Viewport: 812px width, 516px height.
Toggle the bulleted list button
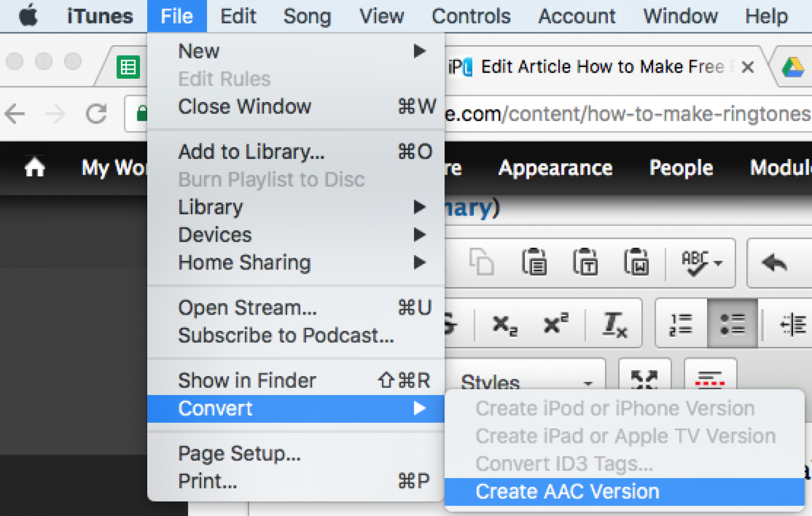tap(732, 324)
